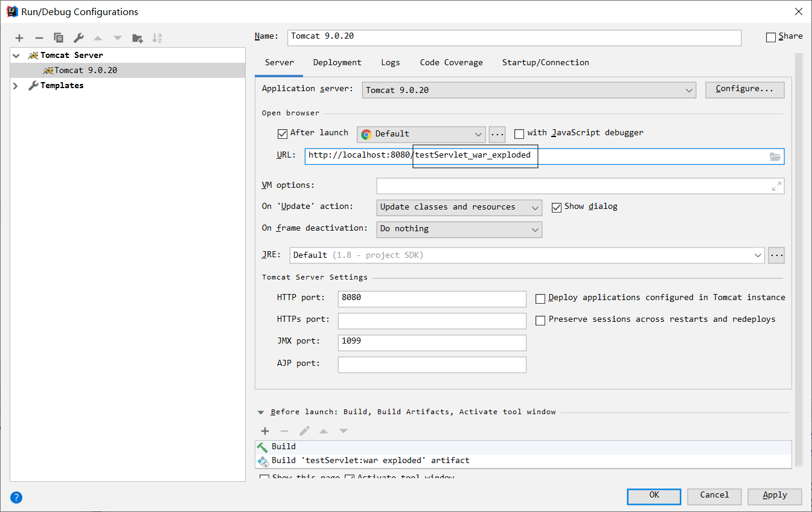Viewport: 812px width, 512px height.
Task: Click the Configure... button
Action: 744,89
